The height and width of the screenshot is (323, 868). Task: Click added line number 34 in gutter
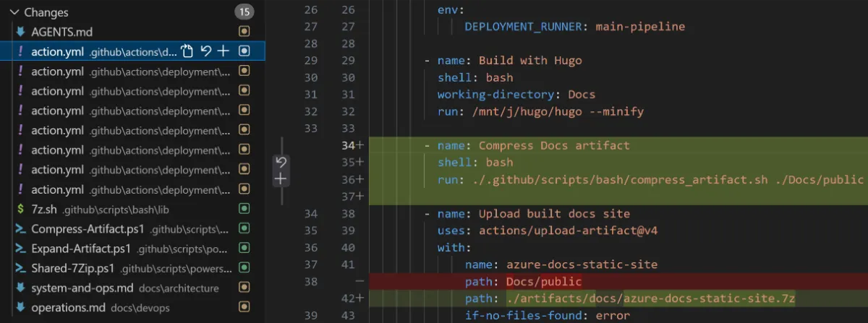click(x=348, y=145)
